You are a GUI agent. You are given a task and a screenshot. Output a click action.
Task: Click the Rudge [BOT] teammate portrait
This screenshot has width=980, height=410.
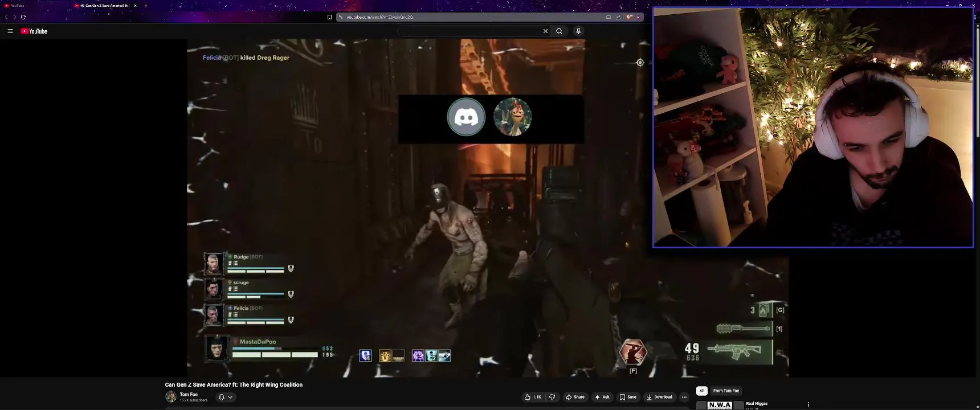click(214, 263)
